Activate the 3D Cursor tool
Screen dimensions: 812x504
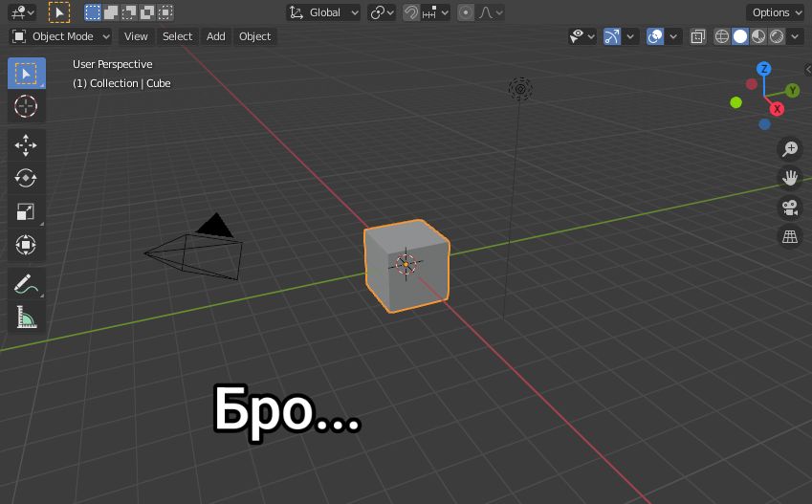(x=26, y=106)
